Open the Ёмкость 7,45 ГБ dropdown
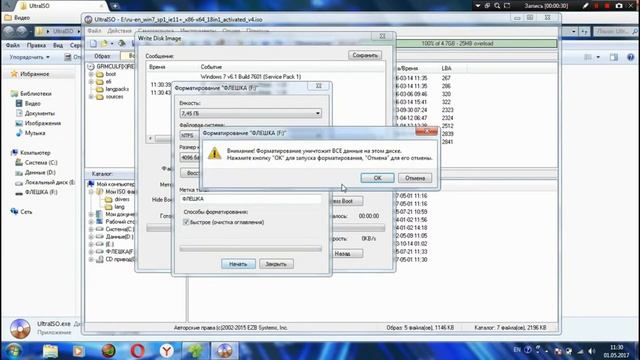This screenshot has width=640, height=360. coord(251,113)
